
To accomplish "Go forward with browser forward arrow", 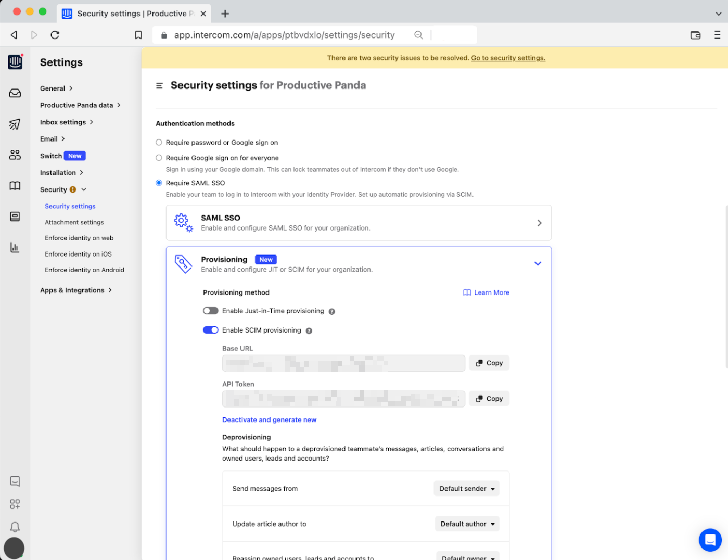I will click(34, 35).
